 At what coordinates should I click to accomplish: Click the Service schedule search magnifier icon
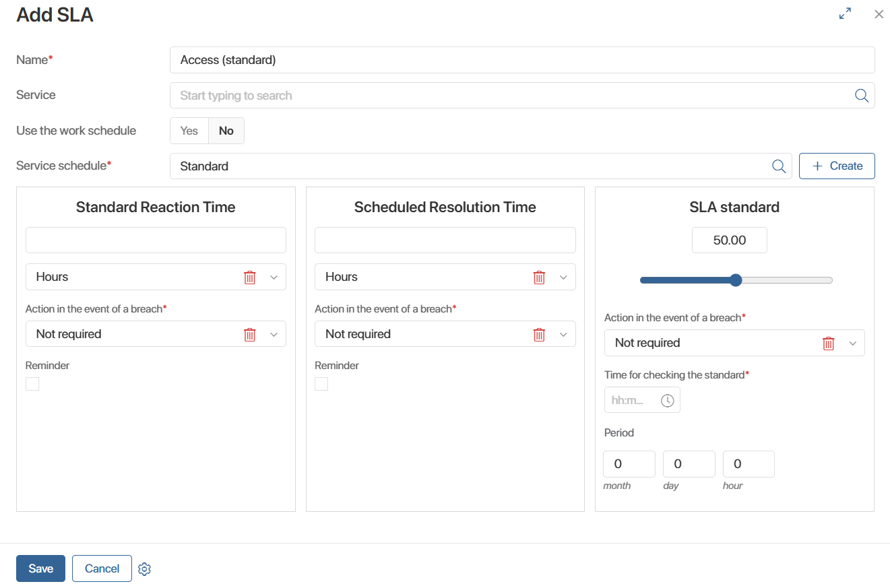pyautogui.click(x=778, y=166)
